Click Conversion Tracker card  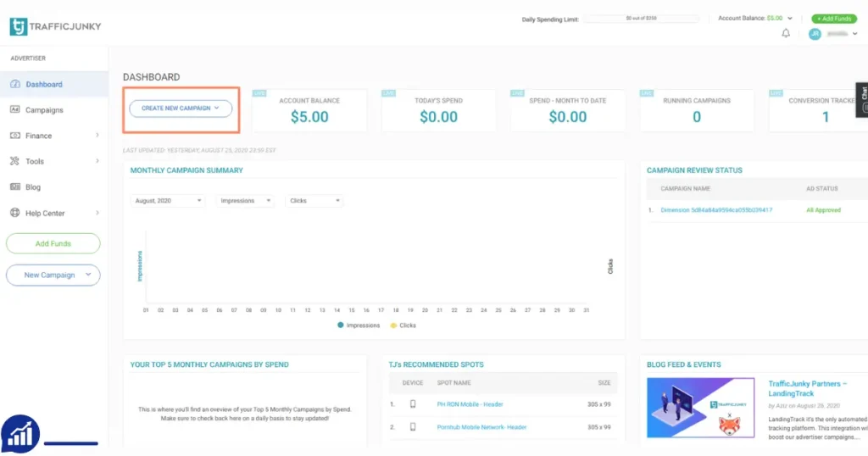[x=818, y=110]
